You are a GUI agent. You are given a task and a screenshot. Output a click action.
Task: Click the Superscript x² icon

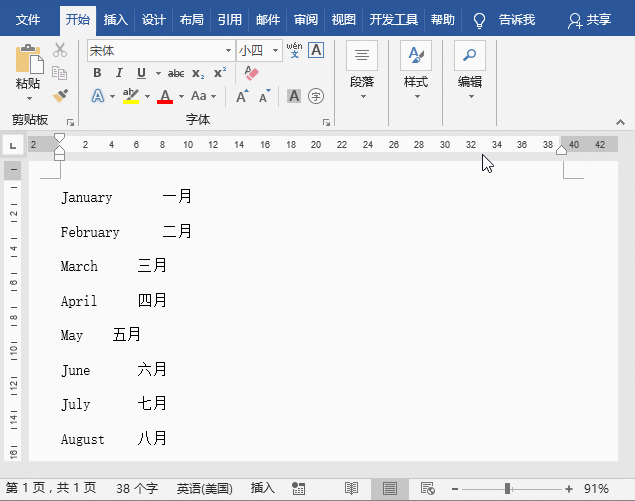220,73
